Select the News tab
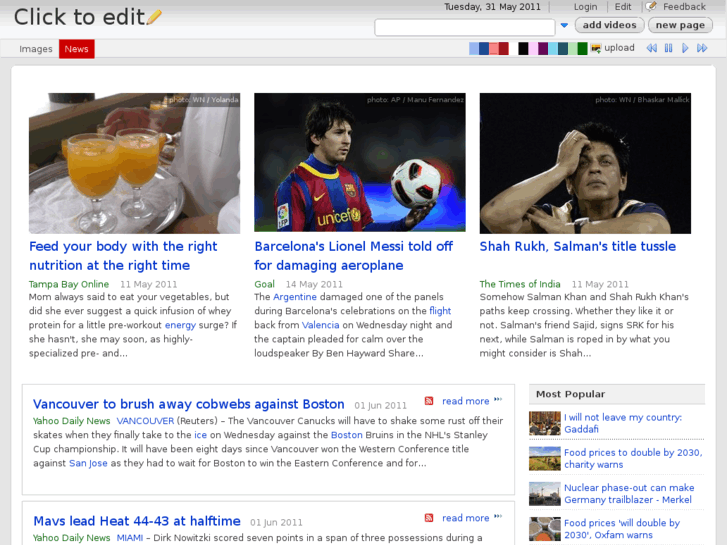The image size is (727, 545). 77,49
